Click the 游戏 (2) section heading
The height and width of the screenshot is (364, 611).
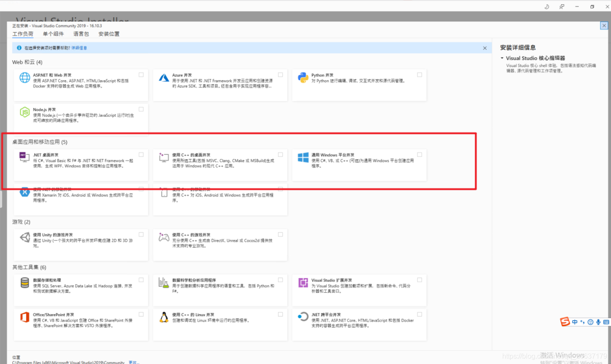21,222
